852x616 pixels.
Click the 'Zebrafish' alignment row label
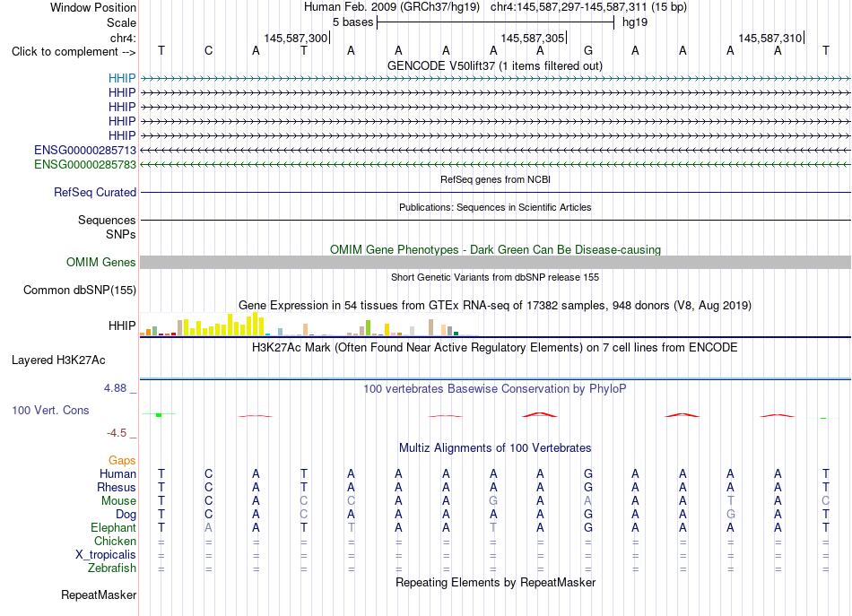point(112,568)
